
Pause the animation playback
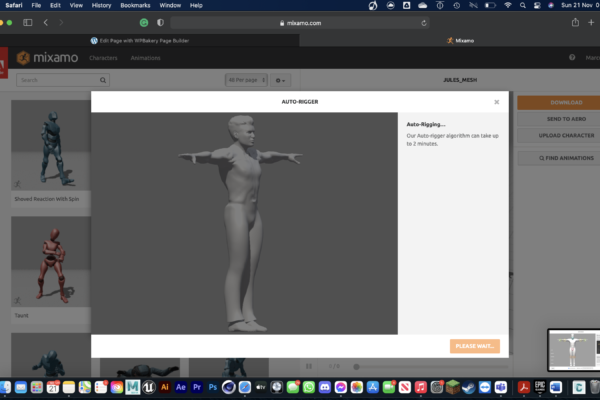tap(309, 366)
